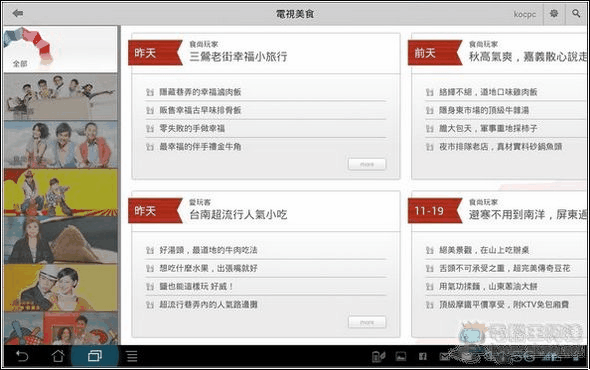Select 零失敗的手做幸福 entry
Viewport: 590px width, 370px height.
click(x=192, y=128)
